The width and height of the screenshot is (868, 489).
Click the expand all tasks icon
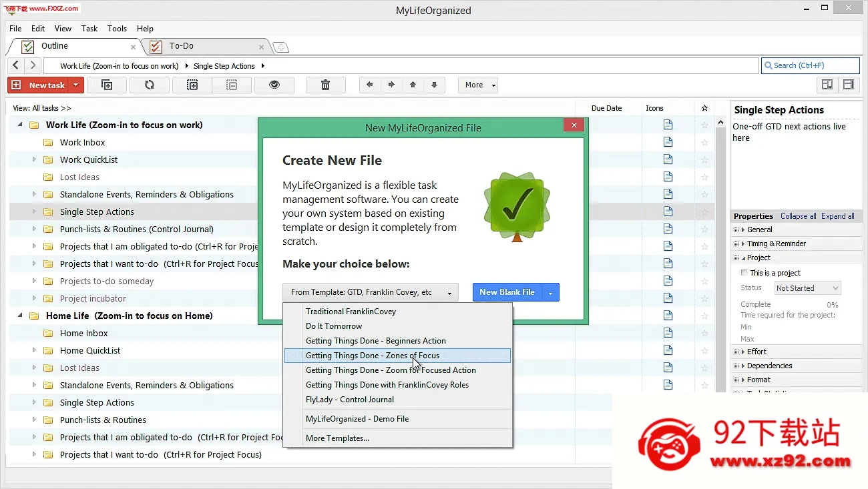click(x=192, y=85)
